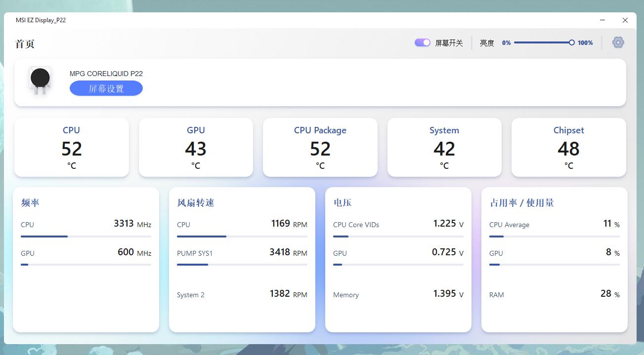Click the CPU Average usage label
644x355 pixels.
click(x=509, y=225)
